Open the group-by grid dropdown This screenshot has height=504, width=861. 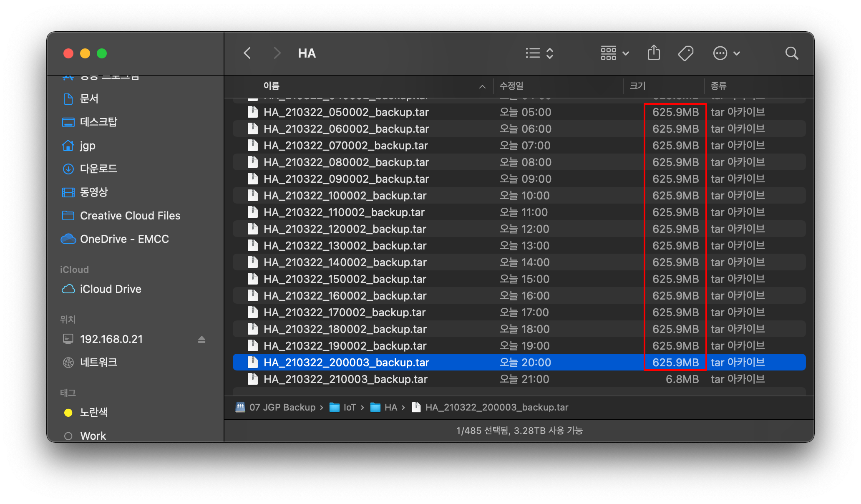614,53
